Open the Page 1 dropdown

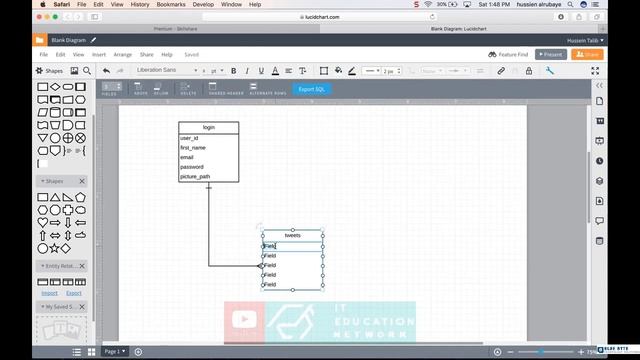[115, 351]
